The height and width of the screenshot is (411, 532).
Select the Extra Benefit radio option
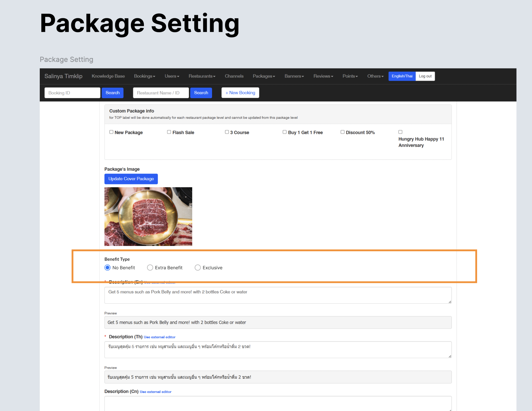150,268
